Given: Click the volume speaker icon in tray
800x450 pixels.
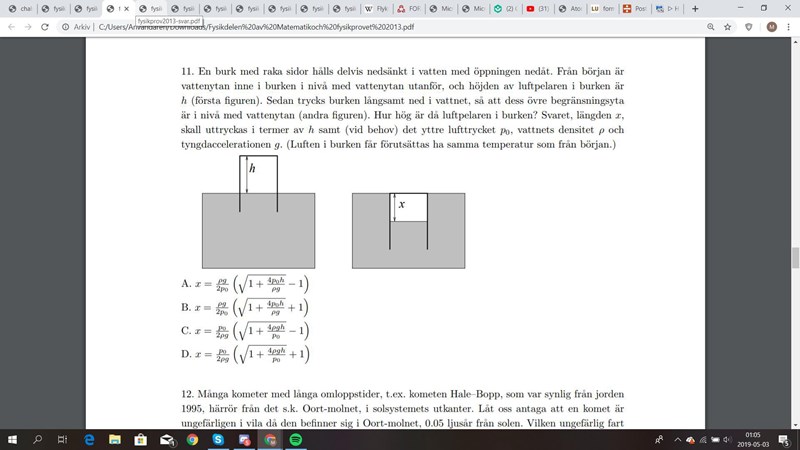Looking at the screenshot, I should [x=727, y=439].
